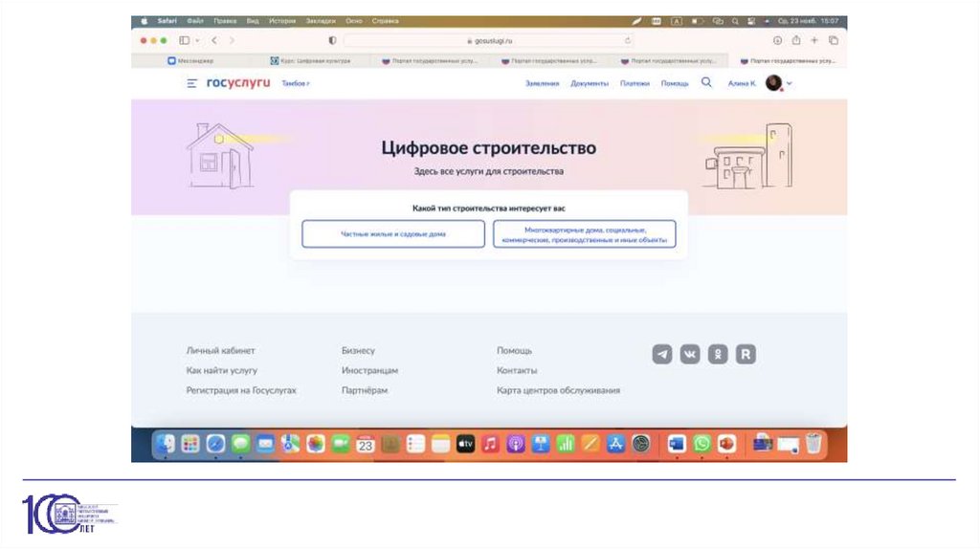Reload the gosuslugi.ru page
This screenshot has height=549, width=980.
628,40
